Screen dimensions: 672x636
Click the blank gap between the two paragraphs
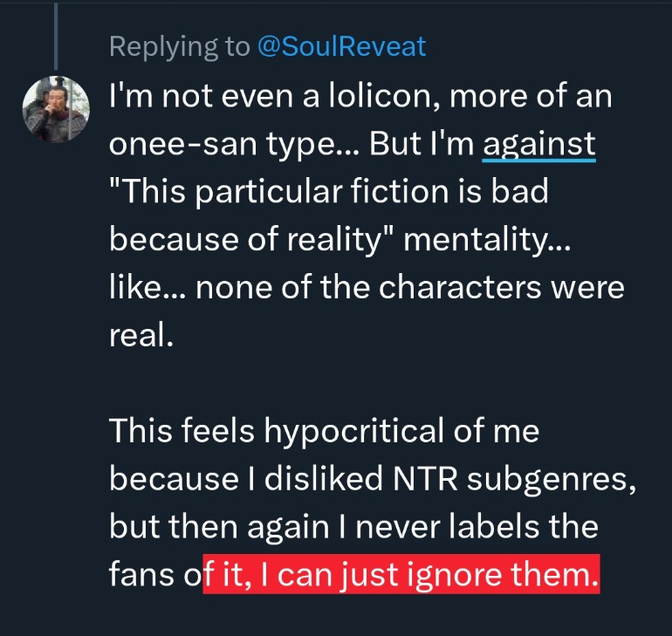click(x=349, y=384)
